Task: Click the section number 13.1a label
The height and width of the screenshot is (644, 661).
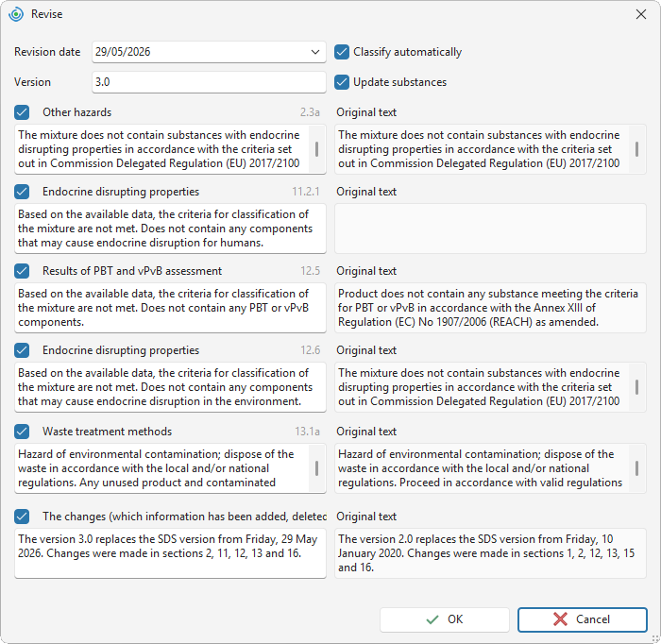Action: tap(307, 432)
